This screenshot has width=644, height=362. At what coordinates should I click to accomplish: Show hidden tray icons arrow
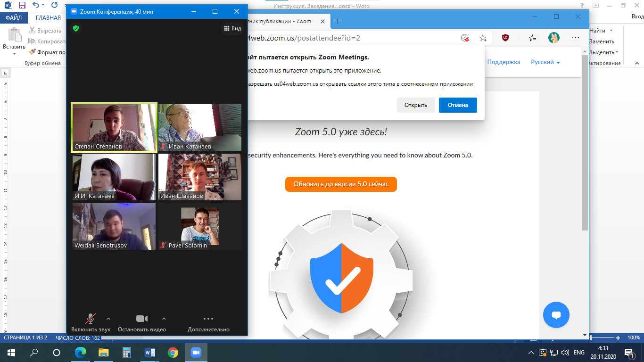[x=531, y=353]
